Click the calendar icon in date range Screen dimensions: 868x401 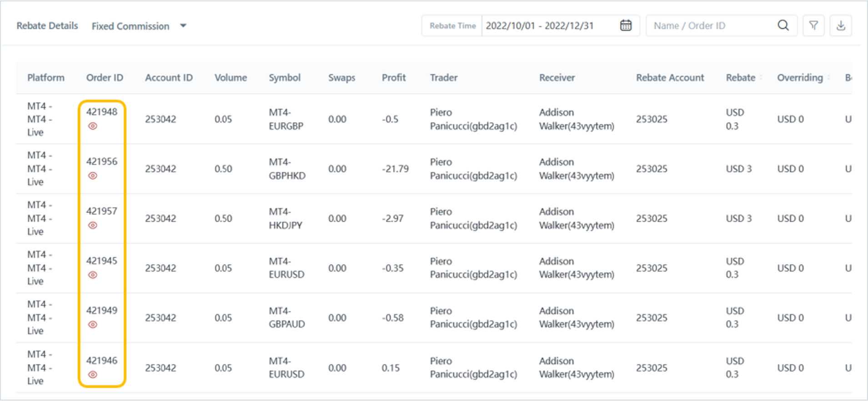tap(626, 25)
